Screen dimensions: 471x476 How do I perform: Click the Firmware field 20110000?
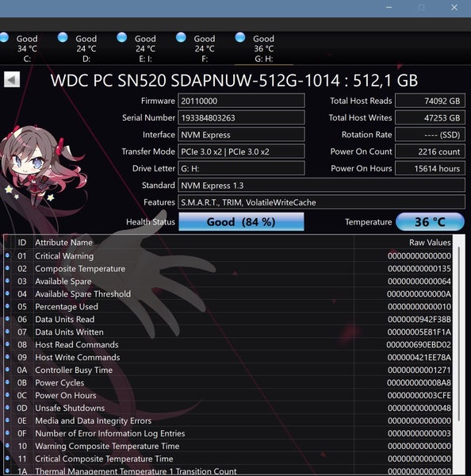(x=241, y=101)
